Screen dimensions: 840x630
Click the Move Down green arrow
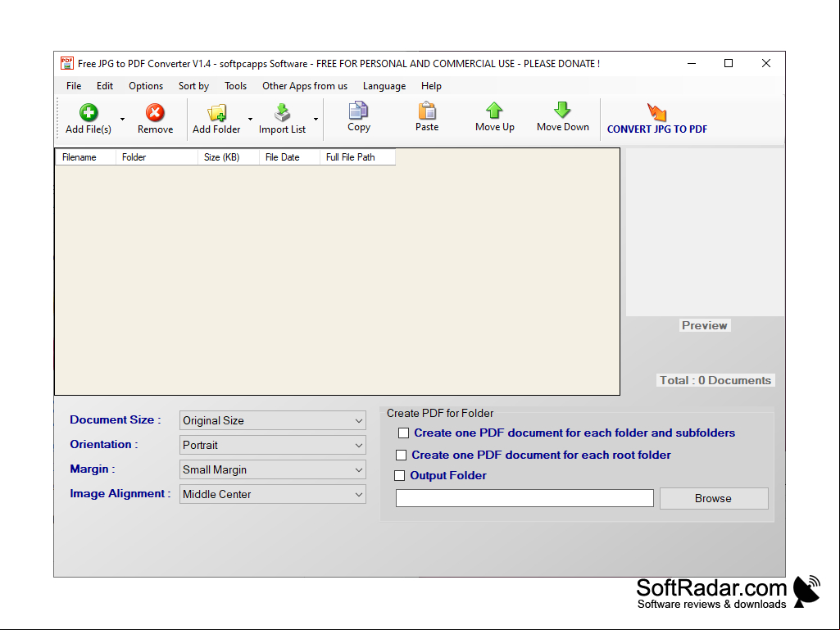pos(562,110)
